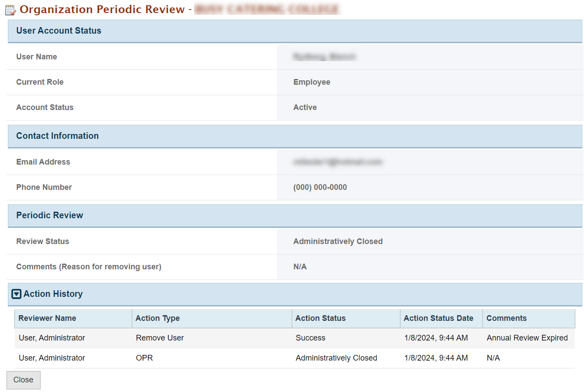Screen dimensions: 588x392
Task: Collapse the Action History section
Action: [x=17, y=294]
